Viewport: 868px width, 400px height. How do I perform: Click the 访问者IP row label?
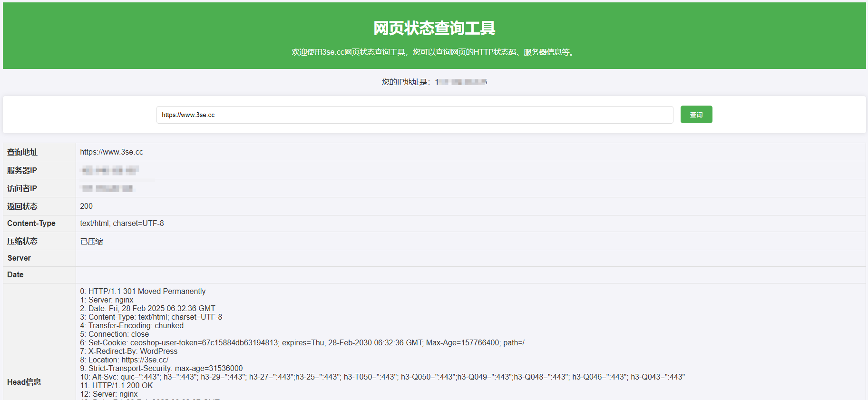point(22,188)
